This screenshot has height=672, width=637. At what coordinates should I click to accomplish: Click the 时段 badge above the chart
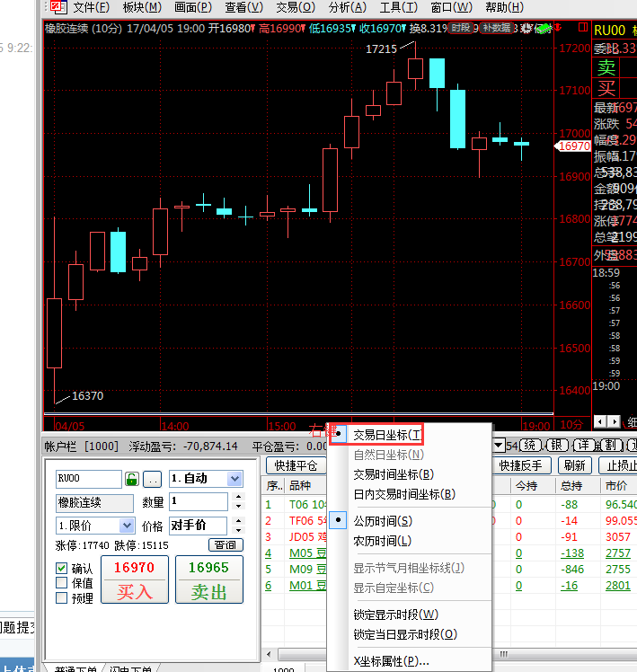point(461,28)
